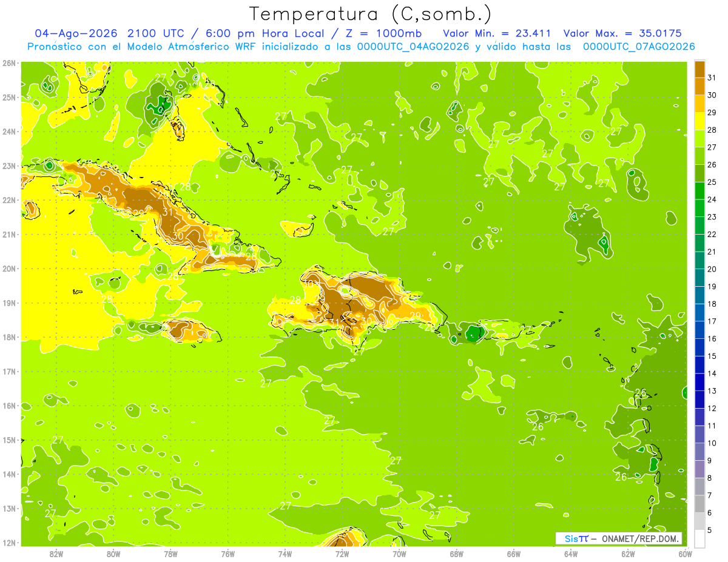Click the "0000UTC_04AGO2026" initialization time
728x562 pixels.
click(414, 47)
